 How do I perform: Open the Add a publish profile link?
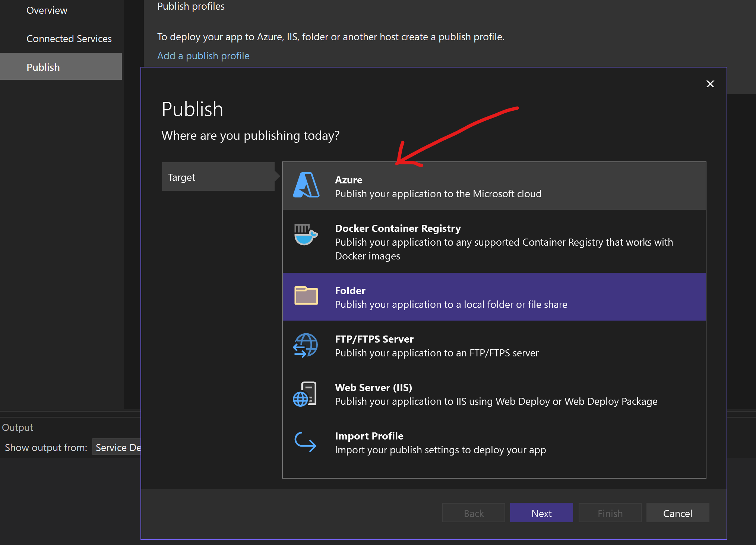tap(203, 56)
